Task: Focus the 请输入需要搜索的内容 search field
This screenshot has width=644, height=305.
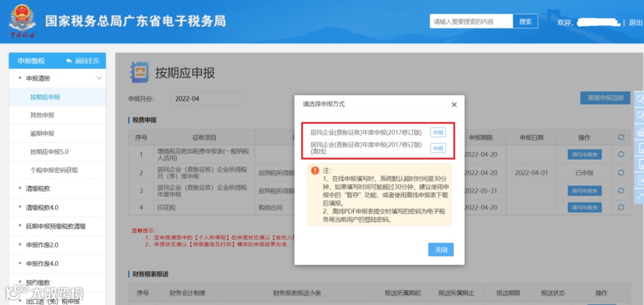Action: [472, 22]
